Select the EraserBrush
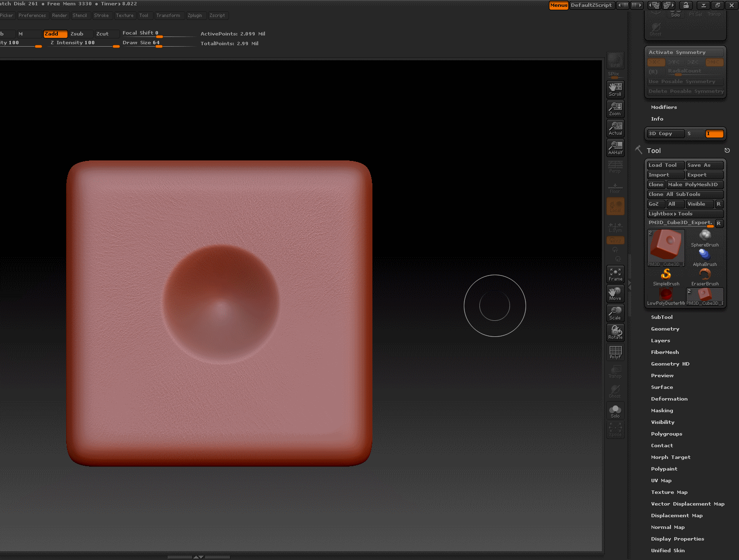This screenshot has width=739, height=560. [705, 276]
